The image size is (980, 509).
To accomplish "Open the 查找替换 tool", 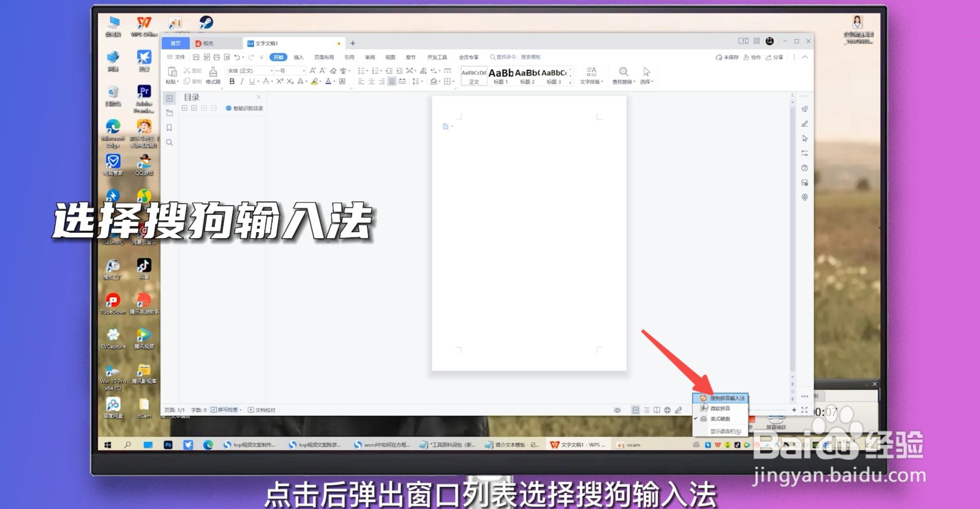I will coord(624,76).
